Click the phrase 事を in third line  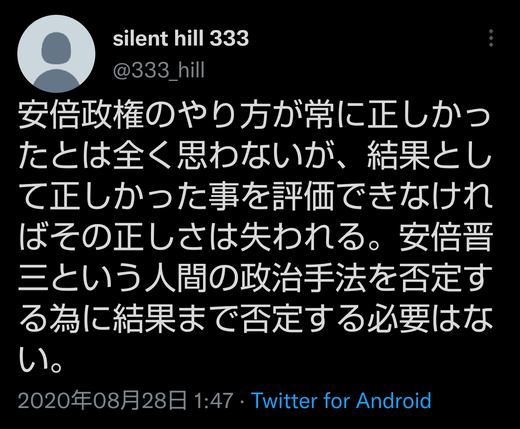[240, 196]
